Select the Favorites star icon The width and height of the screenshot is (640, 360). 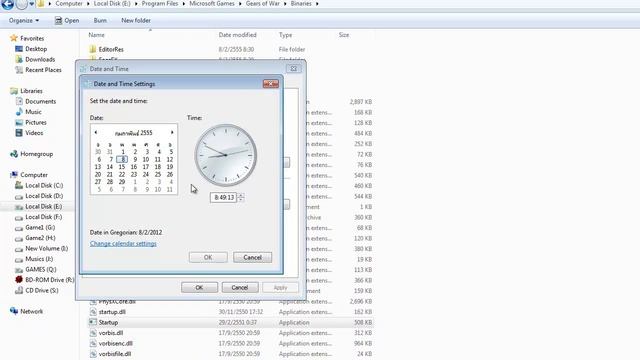tap(14, 38)
